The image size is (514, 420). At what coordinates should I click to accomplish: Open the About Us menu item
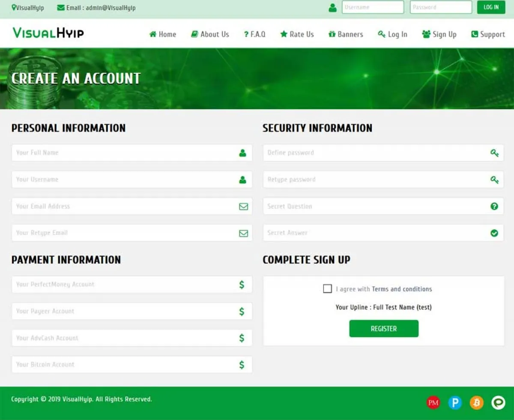coord(210,34)
